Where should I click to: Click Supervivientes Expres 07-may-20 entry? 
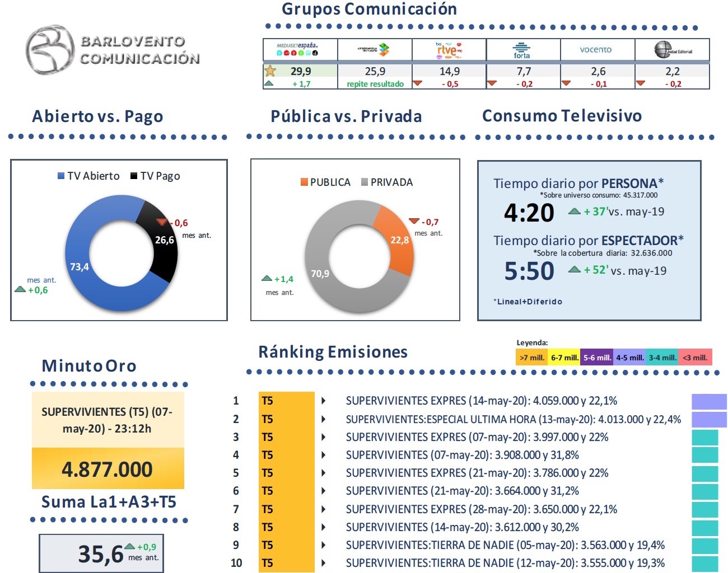click(477, 437)
